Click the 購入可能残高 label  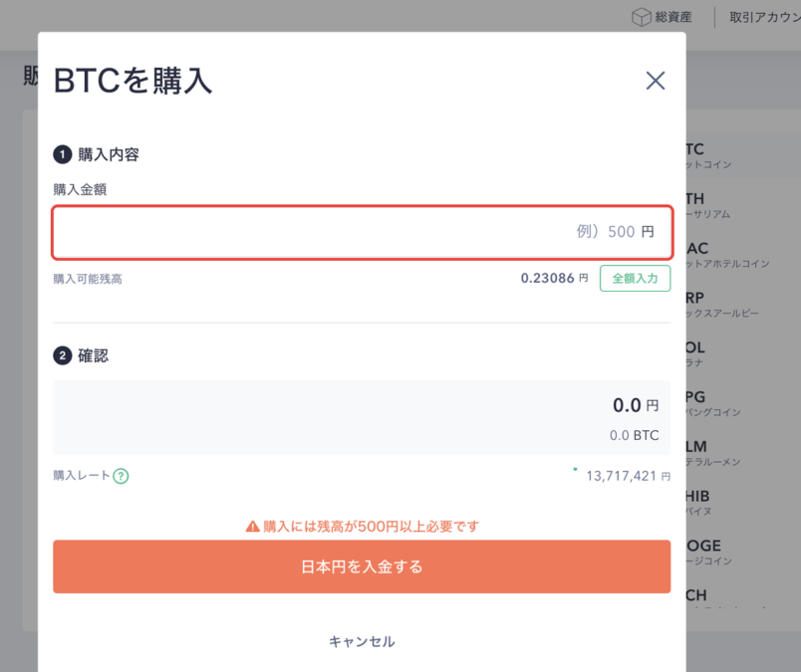click(88, 279)
